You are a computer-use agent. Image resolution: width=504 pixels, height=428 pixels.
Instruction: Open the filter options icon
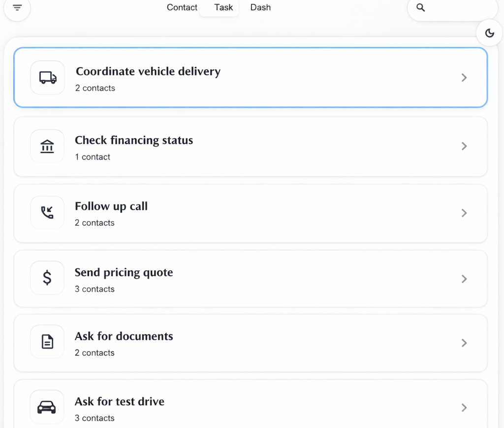point(17,7)
